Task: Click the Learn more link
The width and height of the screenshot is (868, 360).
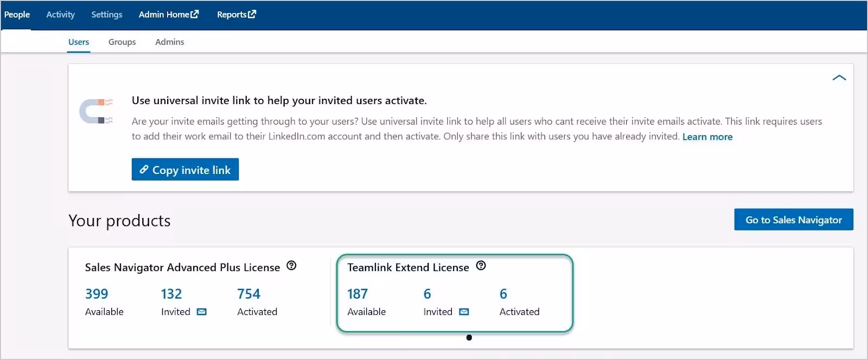Action: [x=707, y=137]
